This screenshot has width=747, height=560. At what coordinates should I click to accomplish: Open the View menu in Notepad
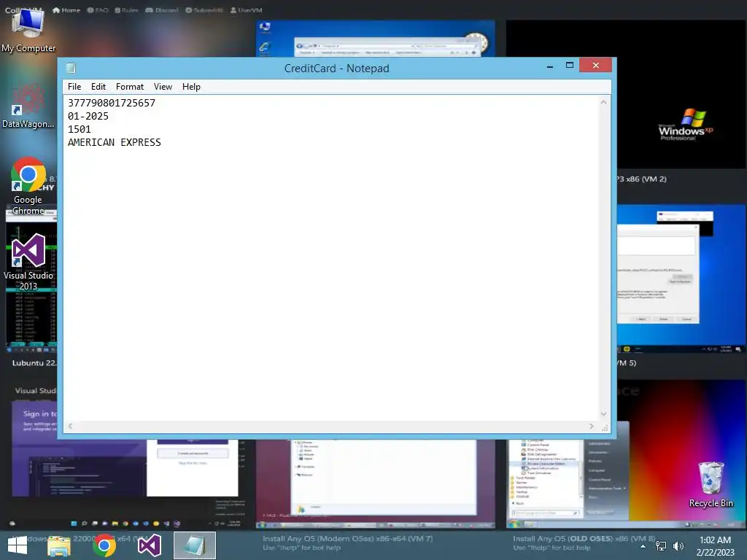[163, 87]
